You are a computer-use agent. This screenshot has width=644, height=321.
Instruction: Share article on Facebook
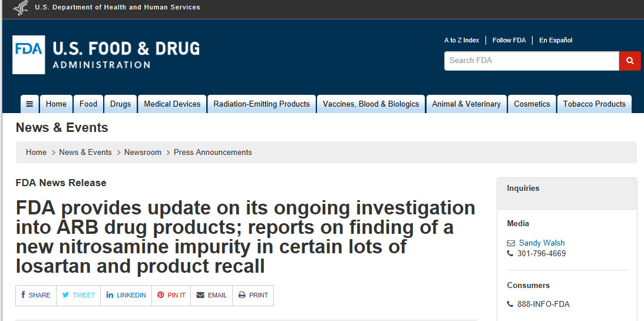36,295
